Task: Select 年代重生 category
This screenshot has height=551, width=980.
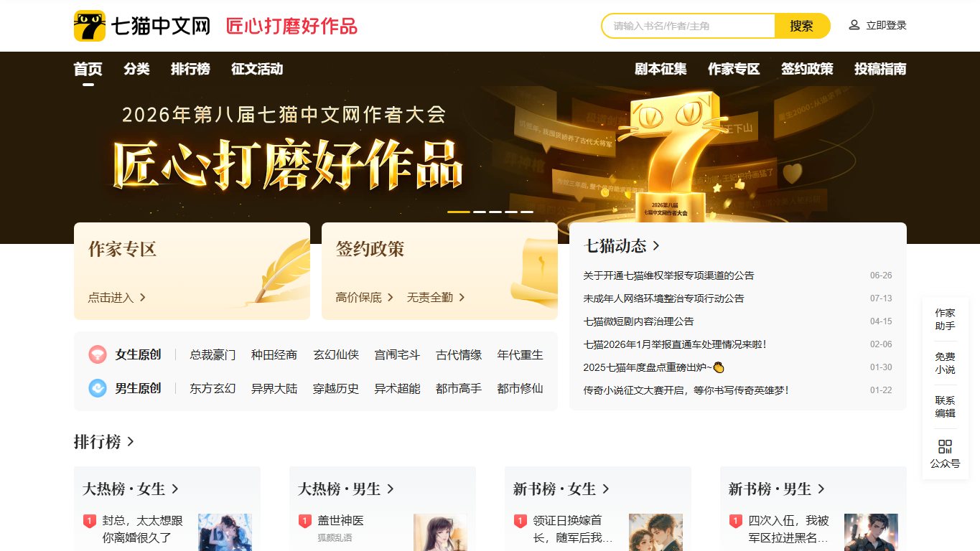Action: tap(521, 354)
